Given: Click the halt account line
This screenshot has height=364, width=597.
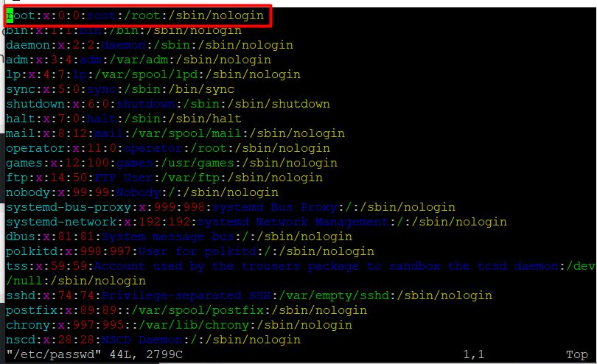Looking at the screenshot, I should (124, 119).
